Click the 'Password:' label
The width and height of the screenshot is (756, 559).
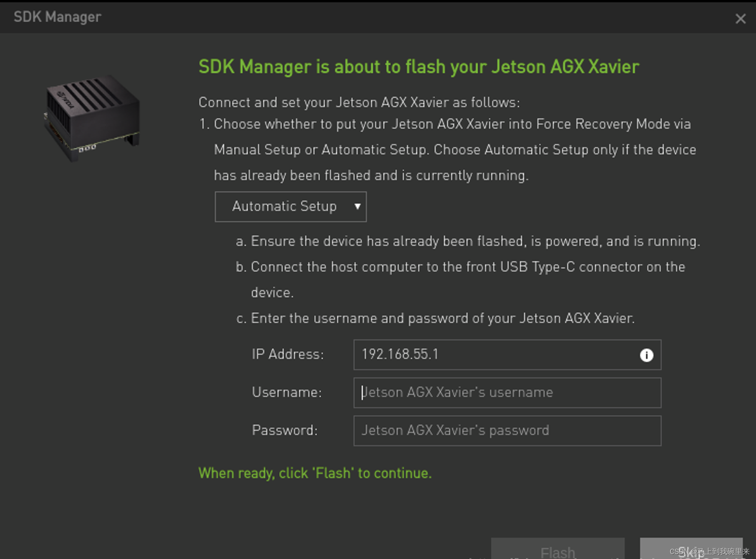point(285,430)
